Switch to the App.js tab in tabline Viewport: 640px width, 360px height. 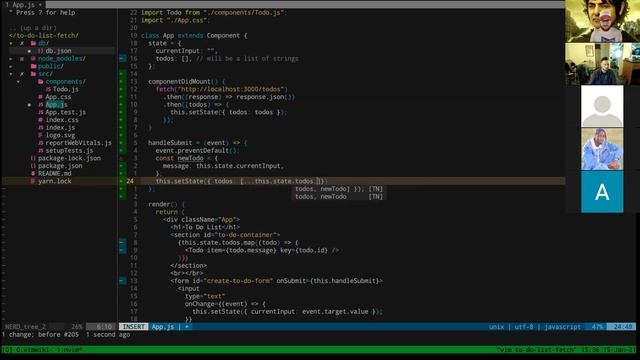click(x=23, y=5)
